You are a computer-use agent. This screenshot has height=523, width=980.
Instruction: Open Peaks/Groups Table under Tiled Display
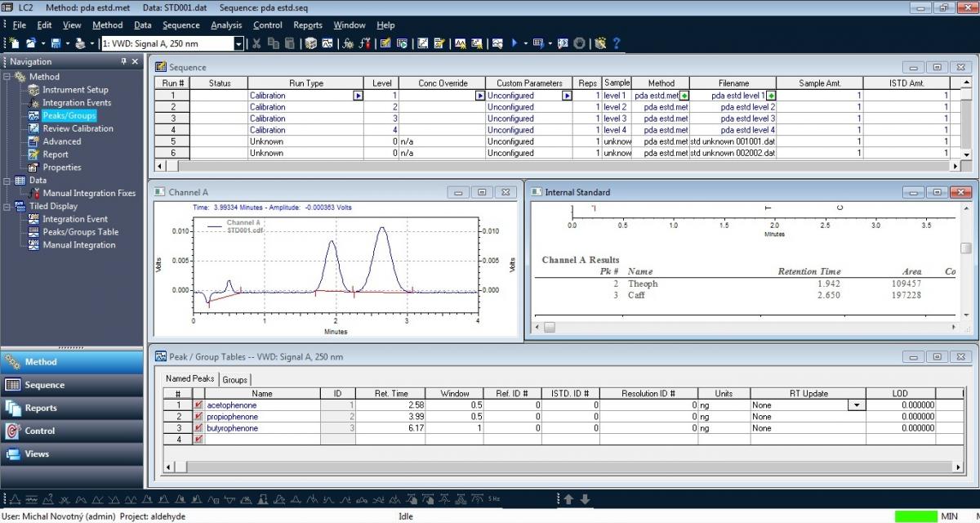pyautogui.click(x=80, y=232)
